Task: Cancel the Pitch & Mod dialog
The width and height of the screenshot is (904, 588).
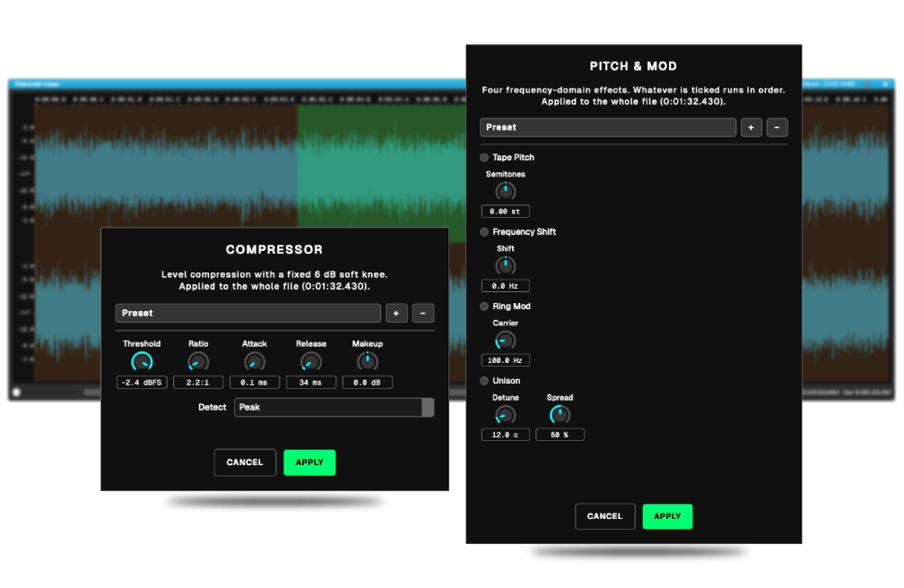Action: coord(604,516)
